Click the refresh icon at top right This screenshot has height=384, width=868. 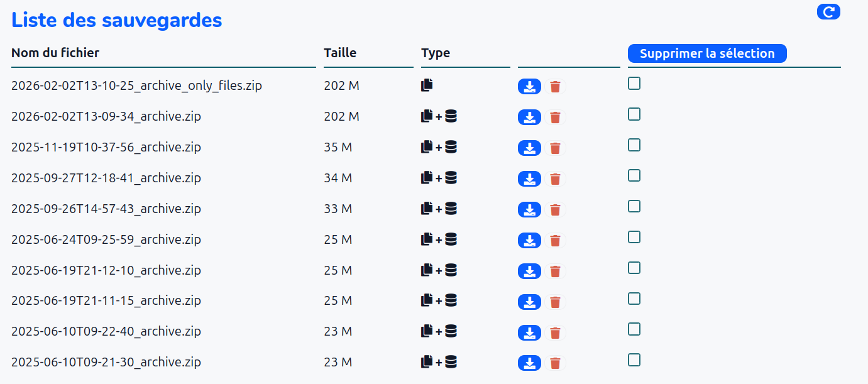828,12
